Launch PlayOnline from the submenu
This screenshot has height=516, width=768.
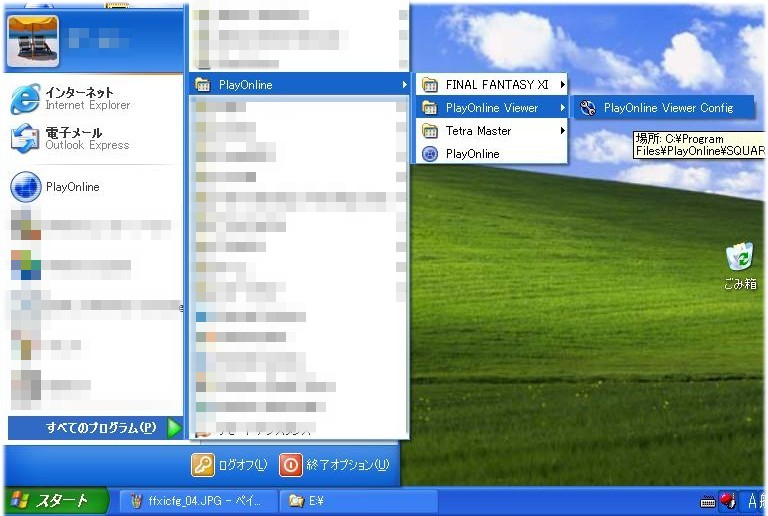pyautogui.click(x=492, y=154)
